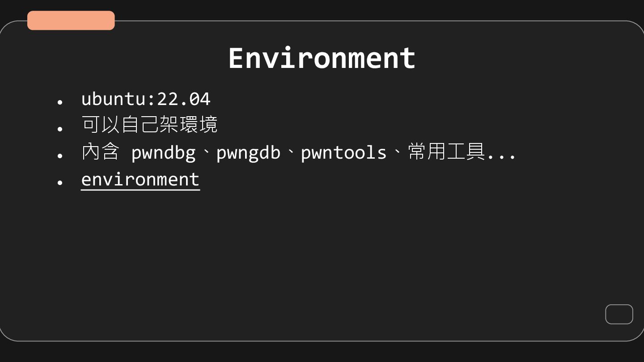Select the 常用工具... text
This screenshot has width=644, height=362.
point(462,152)
